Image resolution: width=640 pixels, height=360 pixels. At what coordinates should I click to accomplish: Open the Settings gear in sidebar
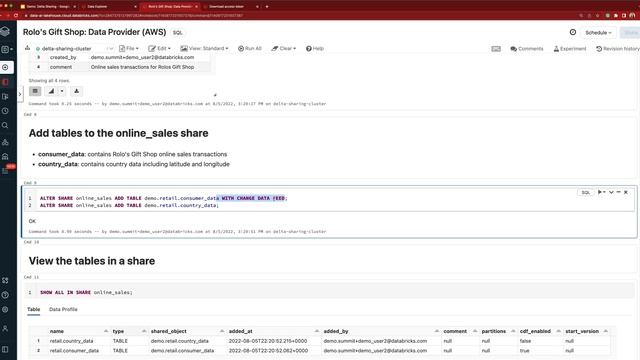pyautogui.click(x=5, y=309)
